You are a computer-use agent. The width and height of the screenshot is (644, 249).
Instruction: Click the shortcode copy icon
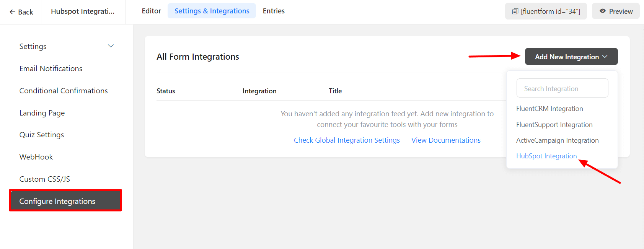[x=515, y=11]
